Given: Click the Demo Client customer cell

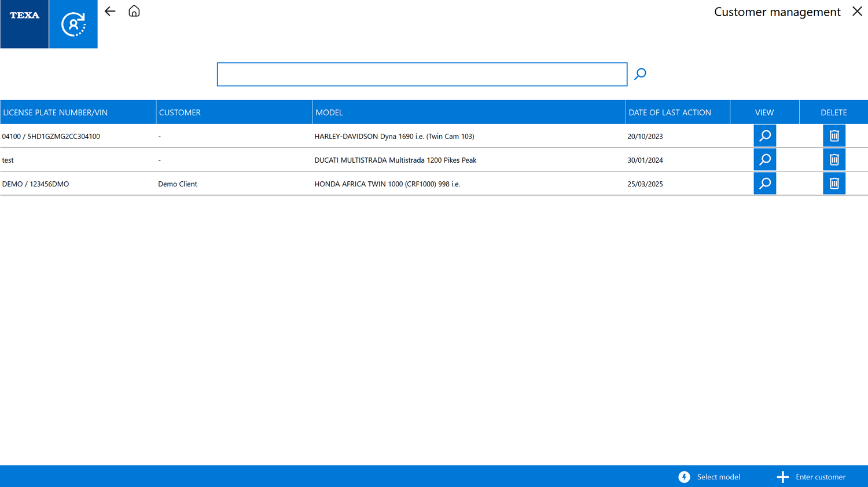Looking at the screenshot, I should tap(178, 184).
